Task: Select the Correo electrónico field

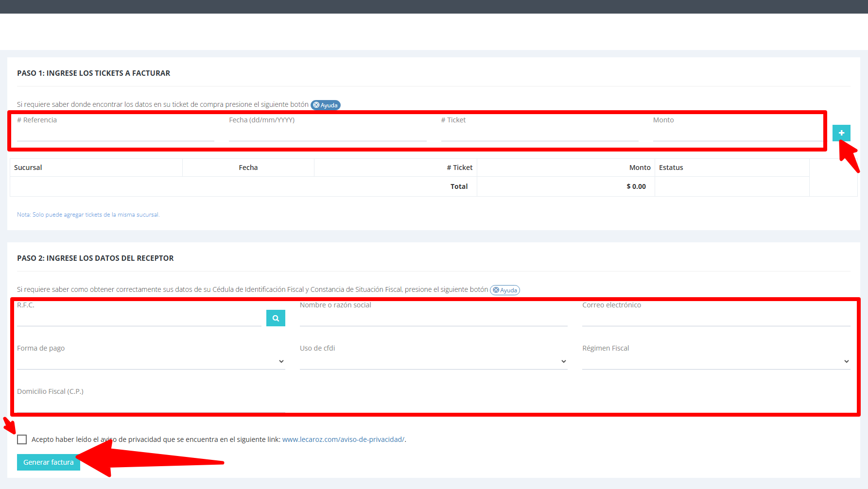Action: pos(715,319)
